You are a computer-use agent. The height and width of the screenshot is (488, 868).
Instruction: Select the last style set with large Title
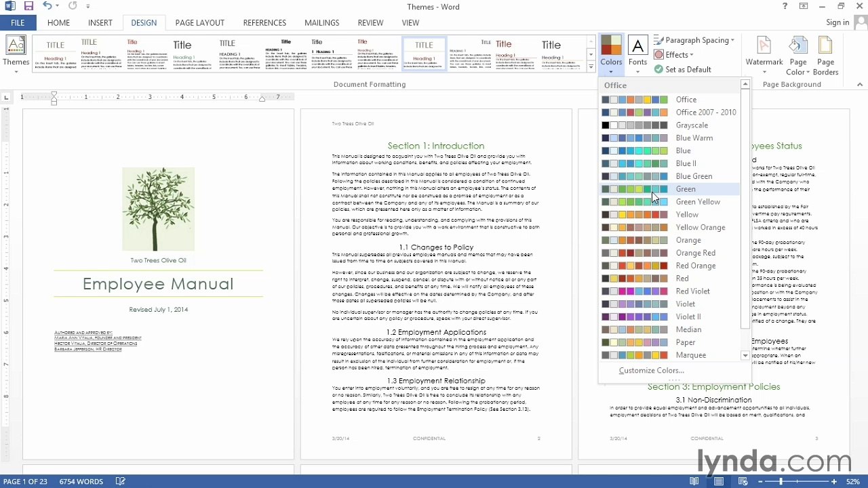(562, 54)
